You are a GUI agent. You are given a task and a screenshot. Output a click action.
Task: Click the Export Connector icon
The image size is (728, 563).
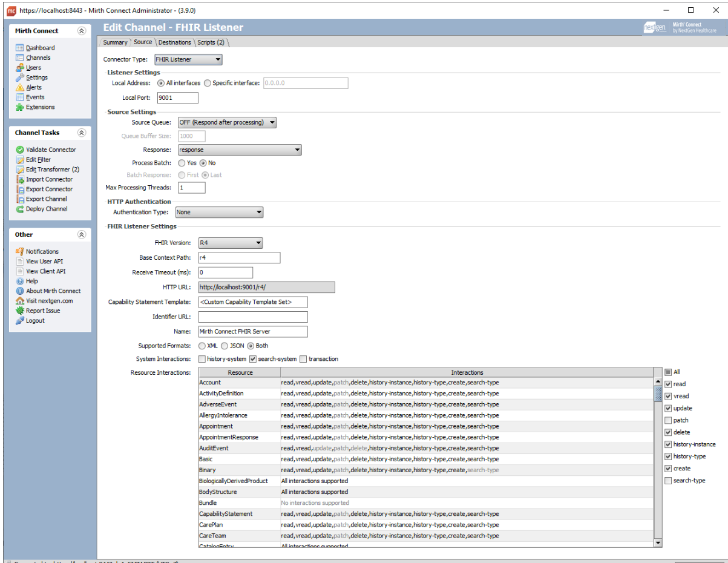click(20, 189)
